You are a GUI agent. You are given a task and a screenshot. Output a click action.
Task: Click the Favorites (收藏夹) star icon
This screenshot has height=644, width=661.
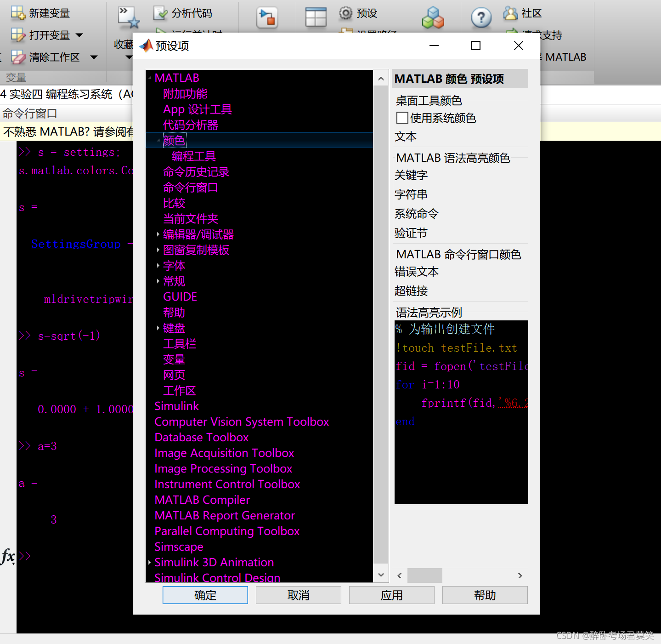coord(129,17)
